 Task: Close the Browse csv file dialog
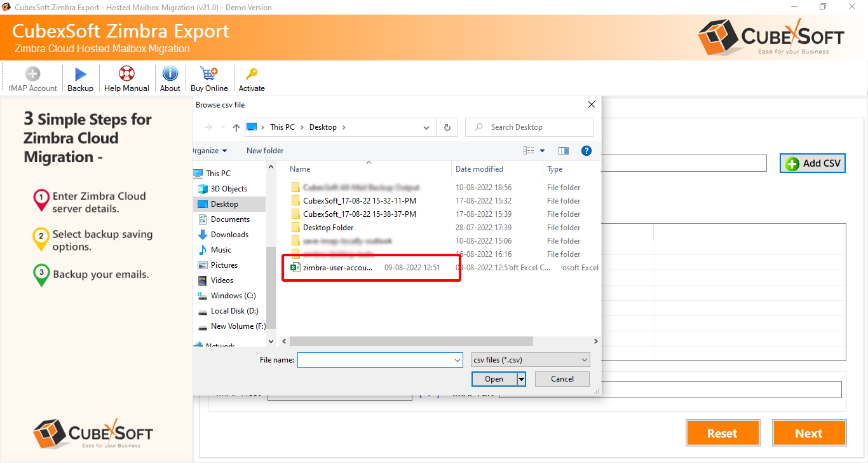click(592, 104)
